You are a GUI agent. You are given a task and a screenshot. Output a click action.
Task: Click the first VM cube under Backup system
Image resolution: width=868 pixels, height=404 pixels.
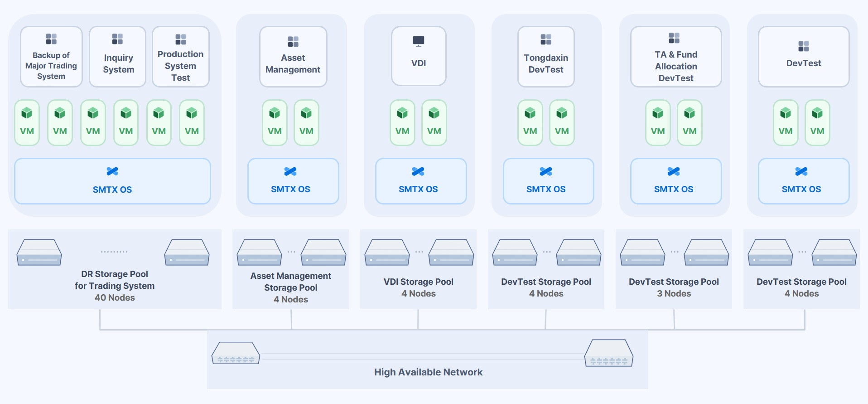tap(27, 113)
